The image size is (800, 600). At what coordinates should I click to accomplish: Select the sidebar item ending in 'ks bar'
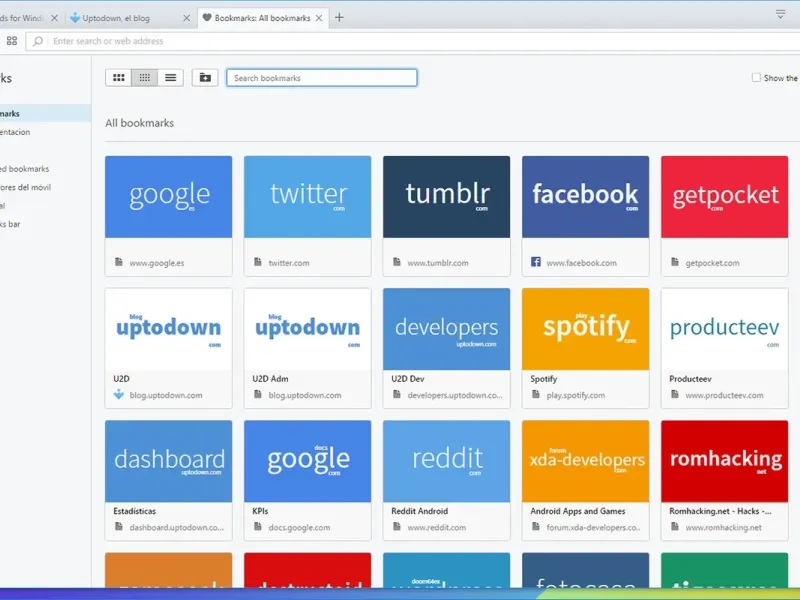point(45,223)
